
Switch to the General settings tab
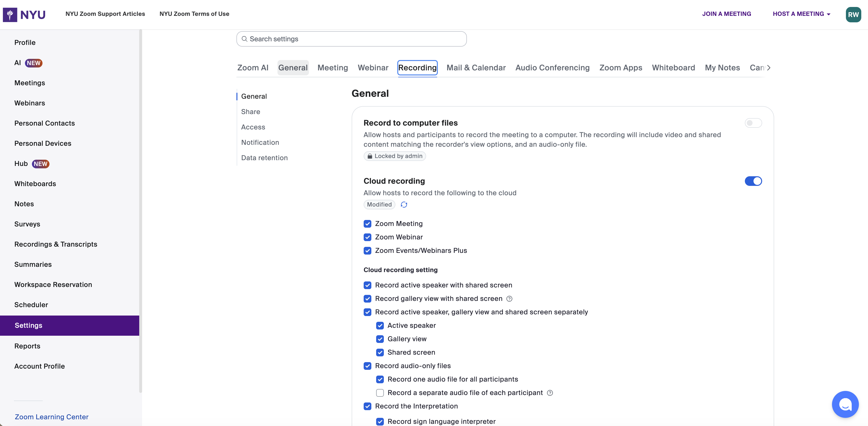(293, 68)
